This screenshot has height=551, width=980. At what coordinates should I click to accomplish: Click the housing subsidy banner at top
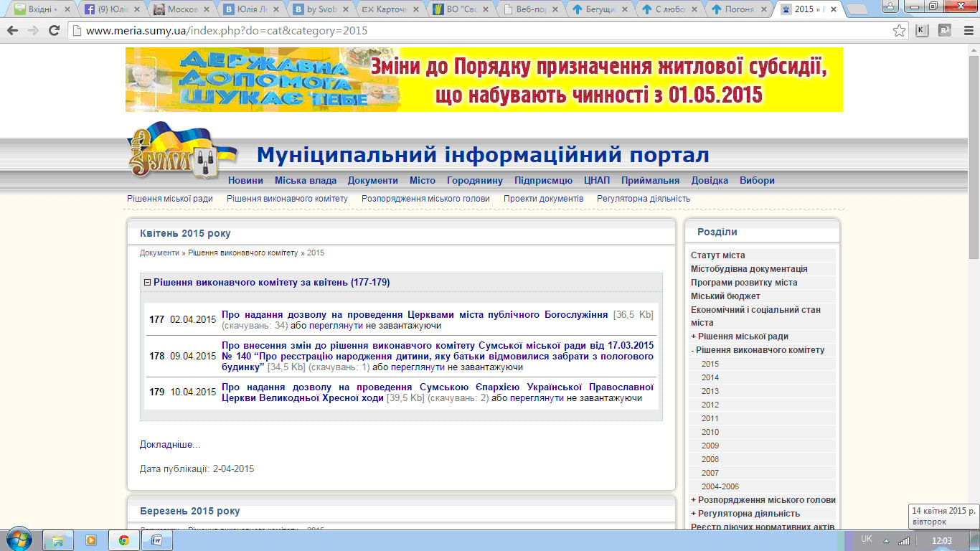[x=484, y=80]
